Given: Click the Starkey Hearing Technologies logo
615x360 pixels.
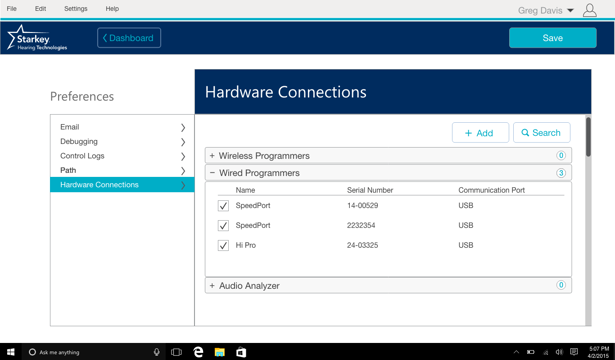Looking at the screenshot, I should [37, 38].
